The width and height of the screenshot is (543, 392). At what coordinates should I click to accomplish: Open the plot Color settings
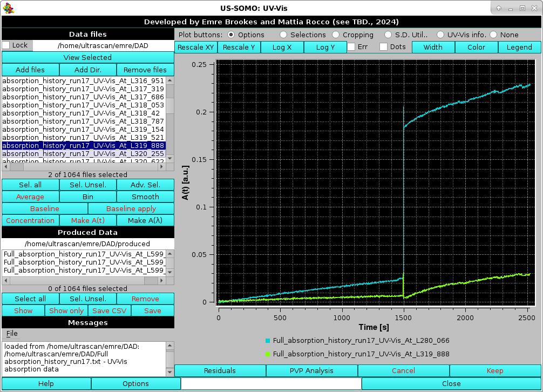[x=476, y=47]
